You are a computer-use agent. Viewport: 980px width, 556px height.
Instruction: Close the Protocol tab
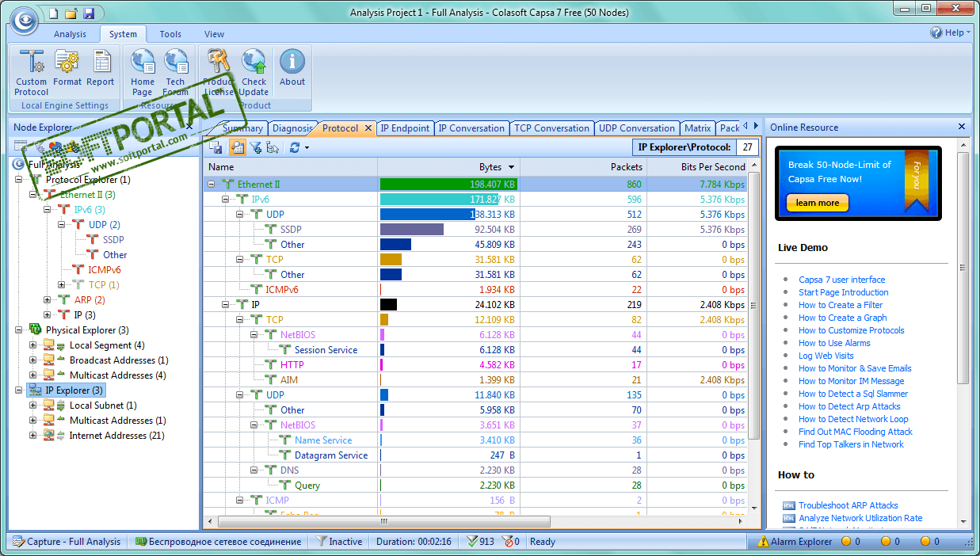click(368, 128)
